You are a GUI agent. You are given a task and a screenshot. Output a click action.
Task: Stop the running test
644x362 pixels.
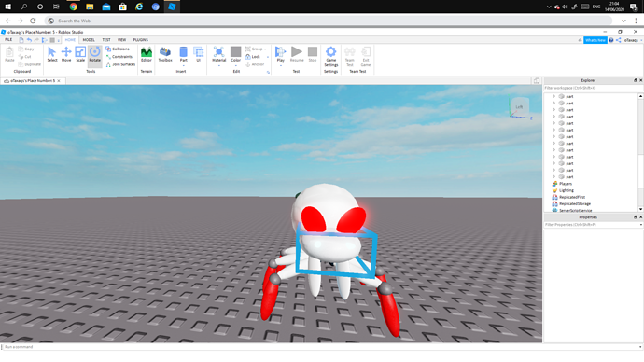[313, 54]
